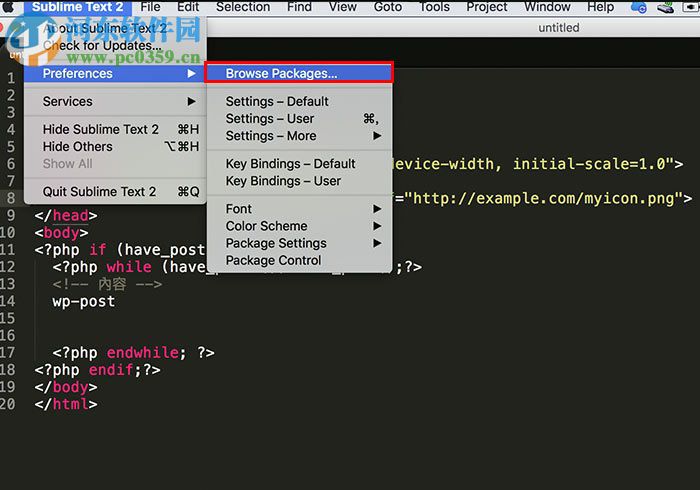Open the Find menu
The image size is (700, 490).
click(x=299, y=7)
